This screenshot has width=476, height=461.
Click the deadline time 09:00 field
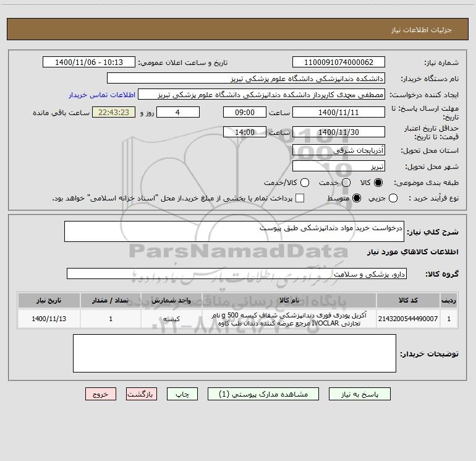[x=245, y=112]
